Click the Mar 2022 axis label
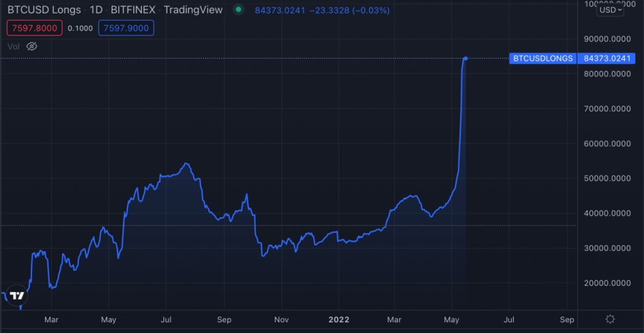Viewport: 644px width, 333px height. tap(396, 319)
